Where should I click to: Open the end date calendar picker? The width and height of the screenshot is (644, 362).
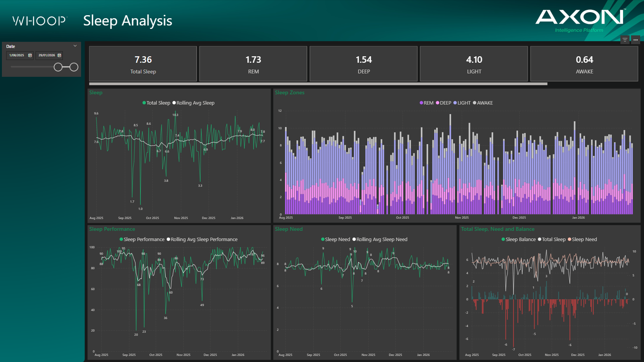(59, 56)
